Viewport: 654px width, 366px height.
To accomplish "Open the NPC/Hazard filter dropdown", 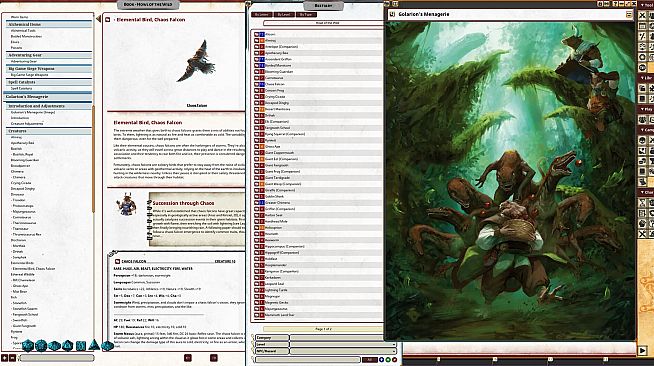I will point(343,351).
